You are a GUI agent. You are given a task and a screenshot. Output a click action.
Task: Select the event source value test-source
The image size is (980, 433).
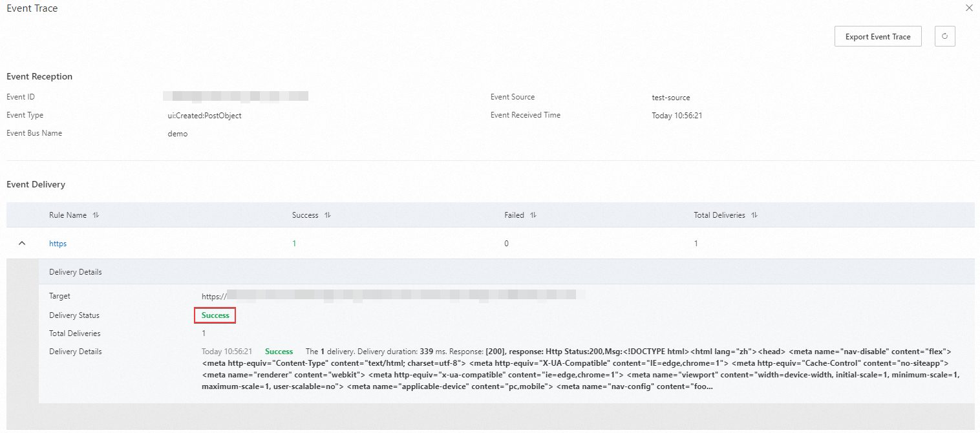[x=671, y=98]
